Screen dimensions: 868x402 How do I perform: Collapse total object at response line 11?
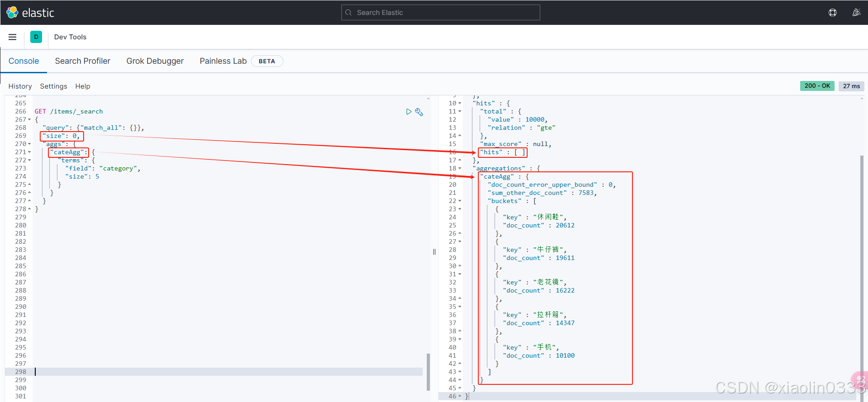pos(460,112)
